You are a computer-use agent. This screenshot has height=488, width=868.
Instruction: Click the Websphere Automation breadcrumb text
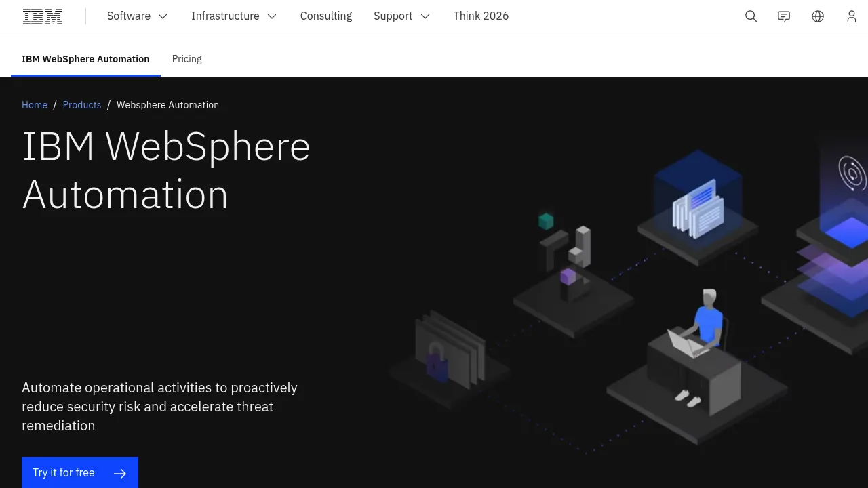167,105
